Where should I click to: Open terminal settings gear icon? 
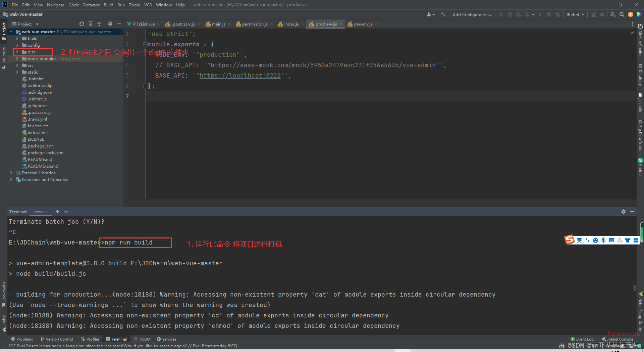click(x=624, y=212)
